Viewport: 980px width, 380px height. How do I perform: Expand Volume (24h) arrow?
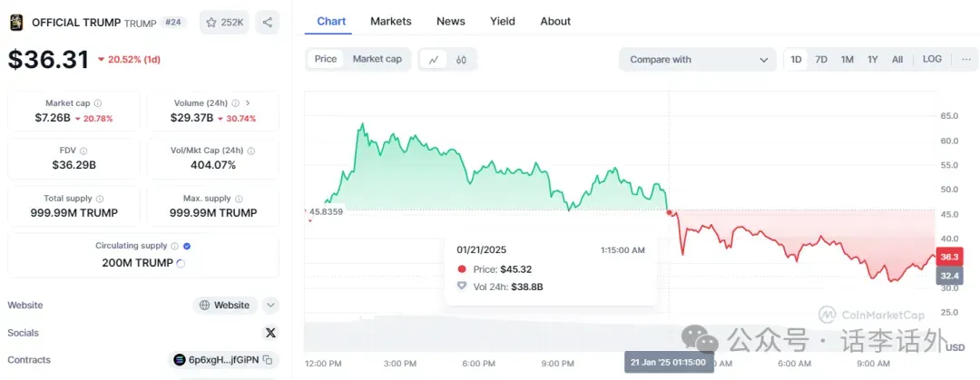point(248,103)
